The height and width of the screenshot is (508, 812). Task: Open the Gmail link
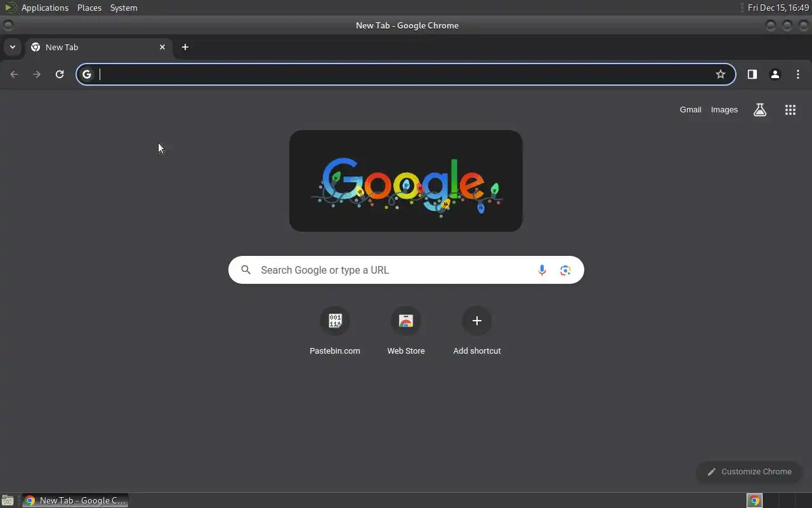click(690, 110)
